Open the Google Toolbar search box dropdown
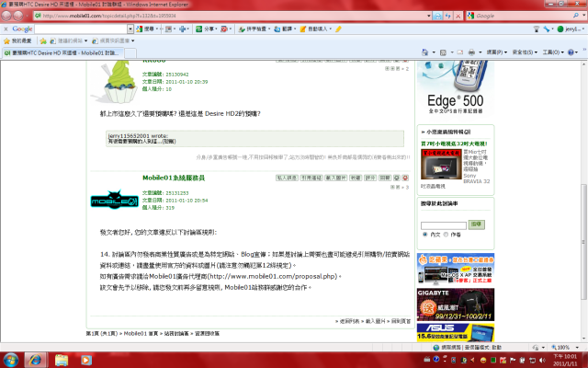 tap(130, 29)
